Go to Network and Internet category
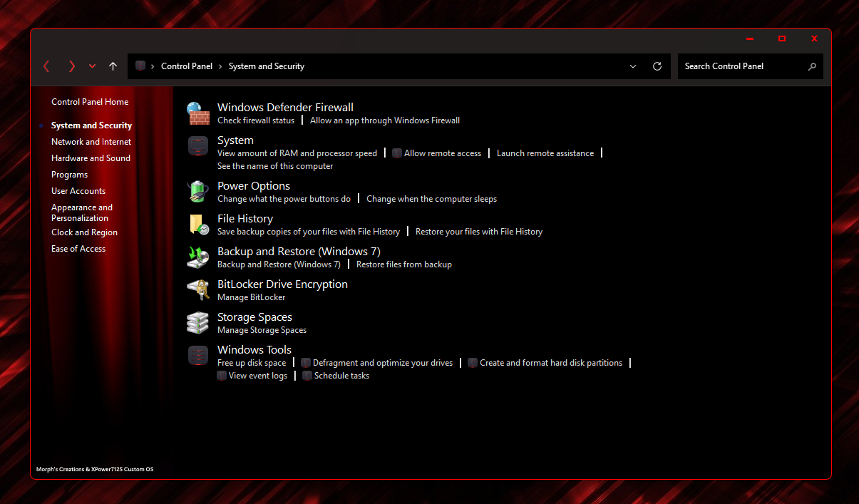859x504 pixels. (91, 142)
